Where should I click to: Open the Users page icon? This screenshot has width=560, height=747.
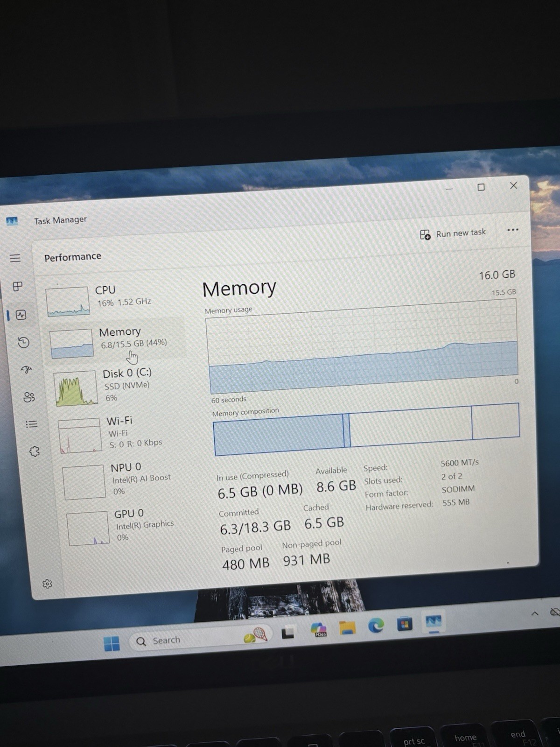[29, 397]
